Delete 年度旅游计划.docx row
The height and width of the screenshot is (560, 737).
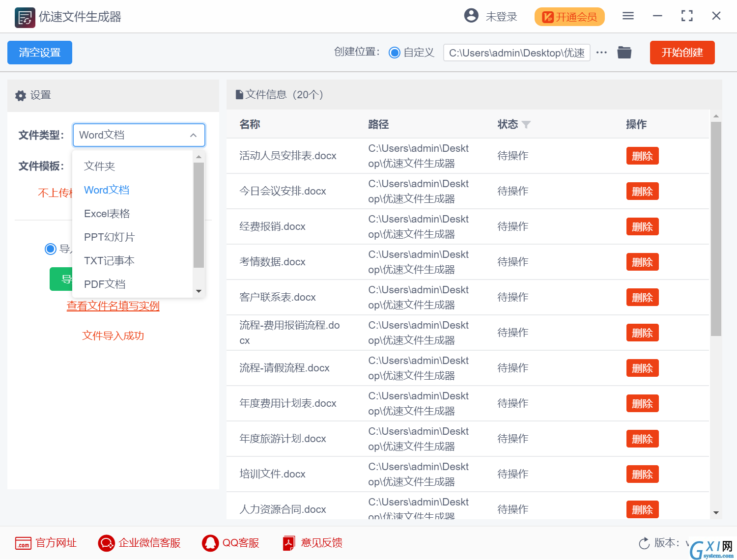coord(642,439)
